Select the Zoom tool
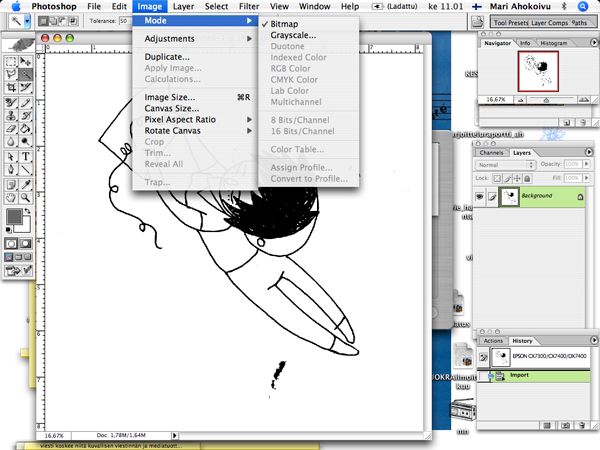 [25, 198]
